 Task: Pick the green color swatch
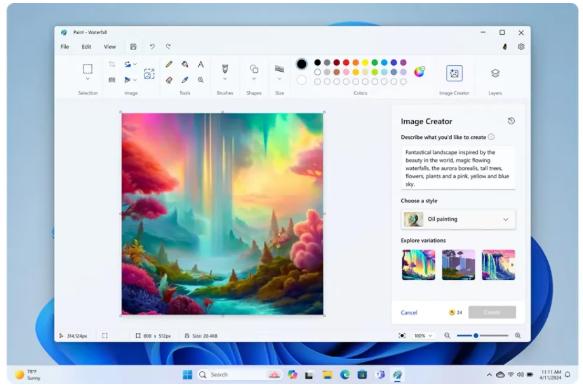[375, 62]
